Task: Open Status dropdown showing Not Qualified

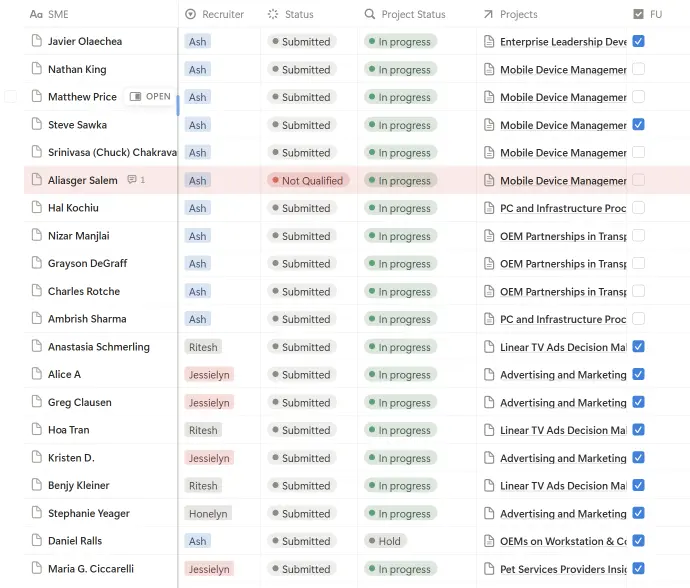Action: [308, 181]
